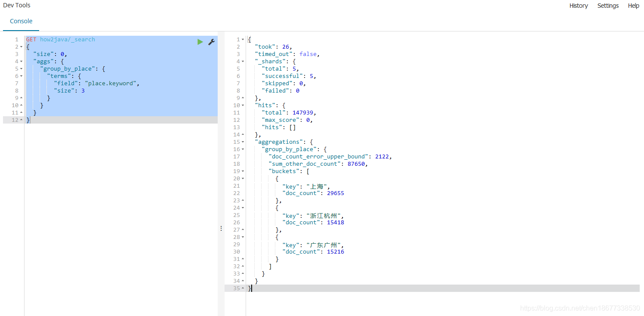Collapse the "aggregations" block fold arrow
The height and width of the screenshot is (316, 644).
(x=243, y=142)
